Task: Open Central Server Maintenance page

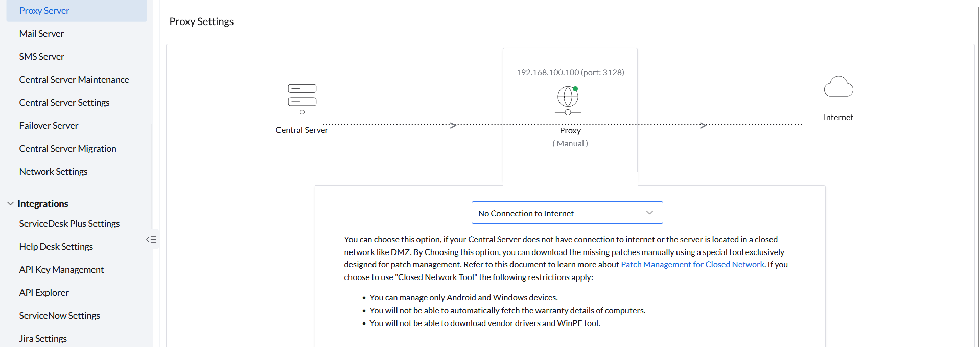Action: point(74,80)
